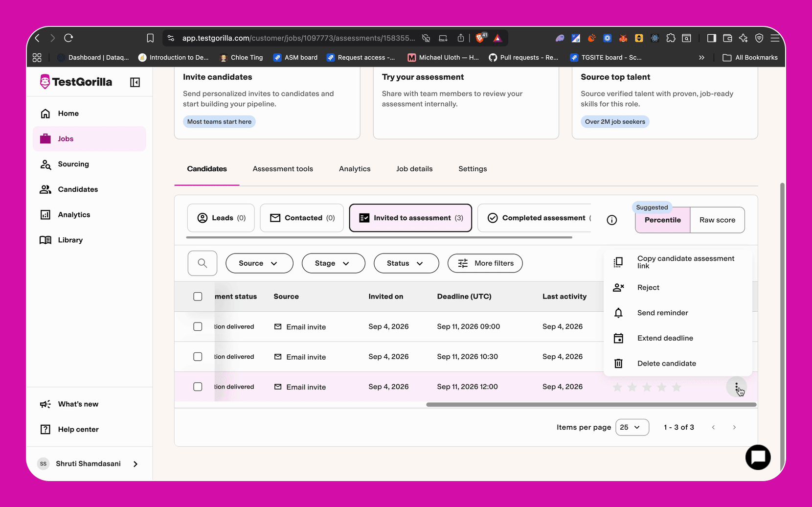Viewport: 812px width, 507px height.
Task: Switch to the Settings tab
Action: 473,169
